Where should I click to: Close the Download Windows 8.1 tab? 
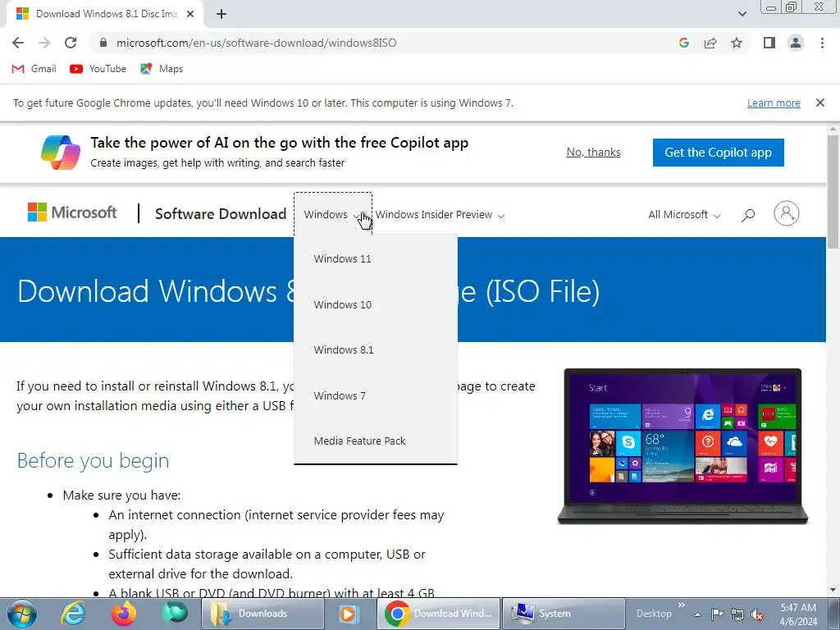[x=190, y=14]
